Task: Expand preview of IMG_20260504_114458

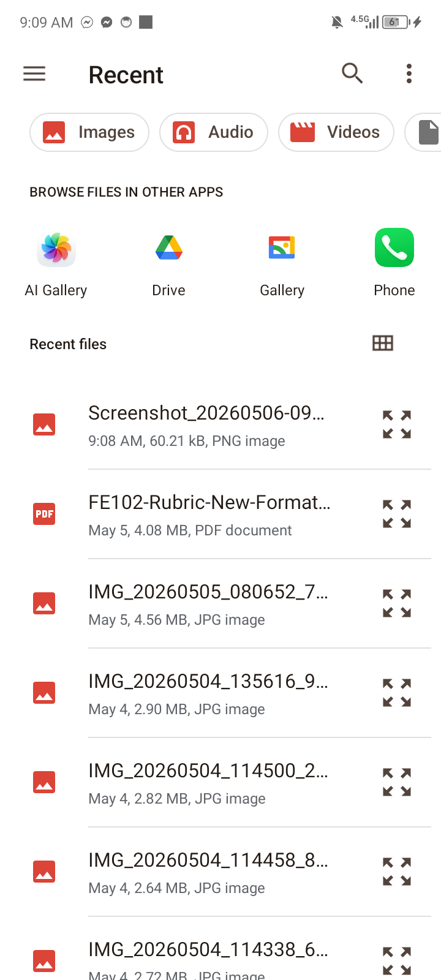Action: click(397, 872)
